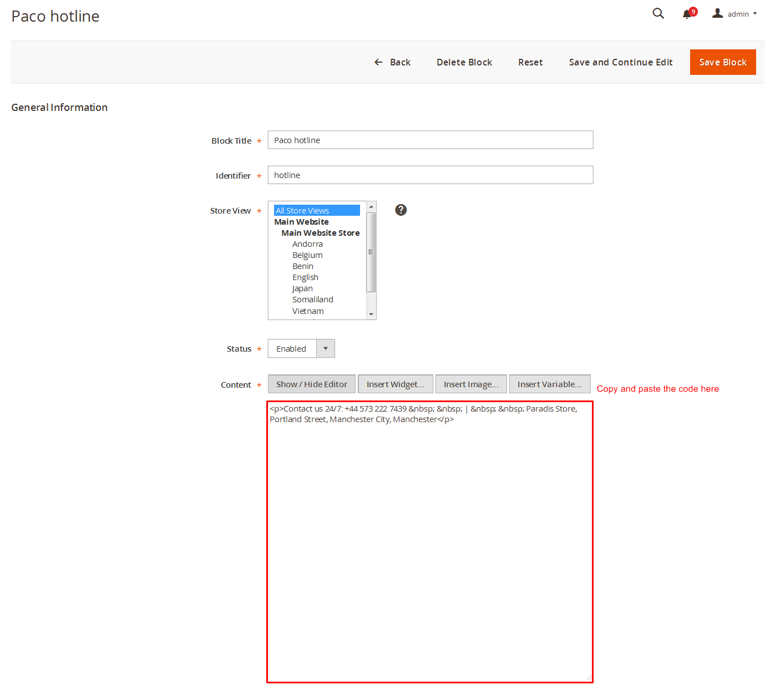770x700 pixels.
Task: Select All Store Views option
Action: [316, 211]
